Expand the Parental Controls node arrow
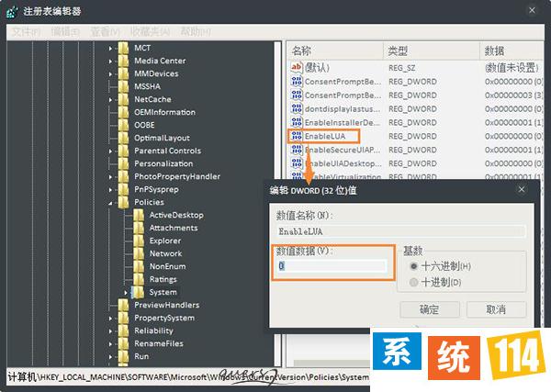The image size is (551, 392). pyautogui.click(x=110, y=151)
